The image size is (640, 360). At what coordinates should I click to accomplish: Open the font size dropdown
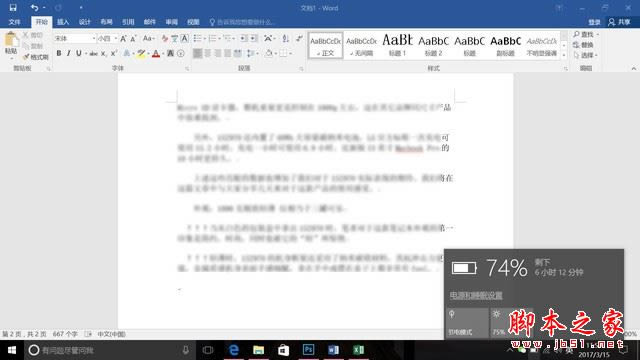pos(116,38)
